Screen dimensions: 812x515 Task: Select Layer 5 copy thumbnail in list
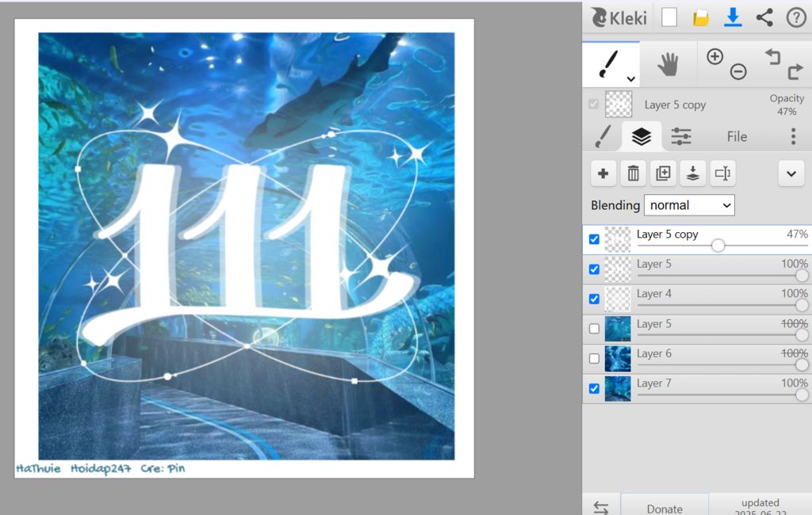[x=618, y=239]
